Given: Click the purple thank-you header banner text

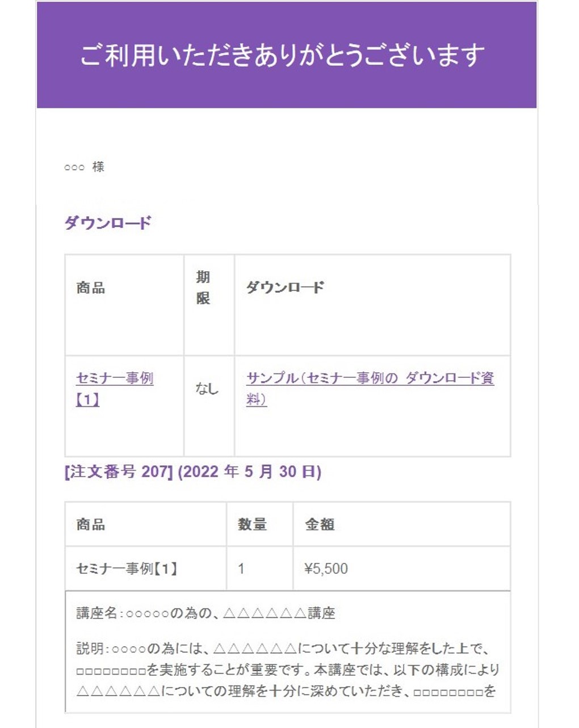Looking at the screenshot, I should point(282,56).
